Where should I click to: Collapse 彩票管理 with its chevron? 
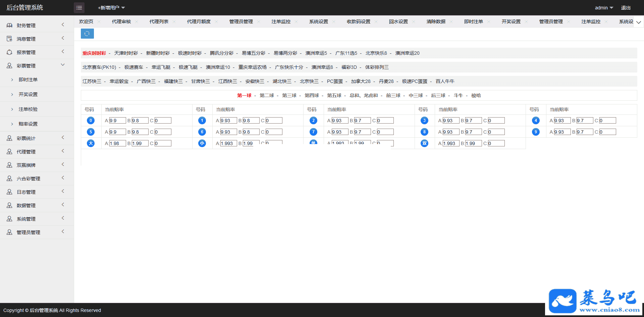click(x=63, y=65)
